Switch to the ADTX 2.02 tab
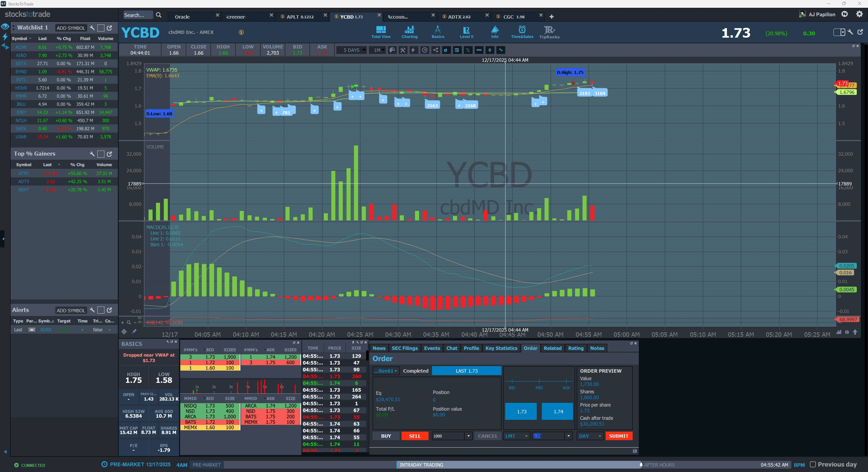Image resolution: width=868 pixels, height=472 pixels. [x=459, y=17]
